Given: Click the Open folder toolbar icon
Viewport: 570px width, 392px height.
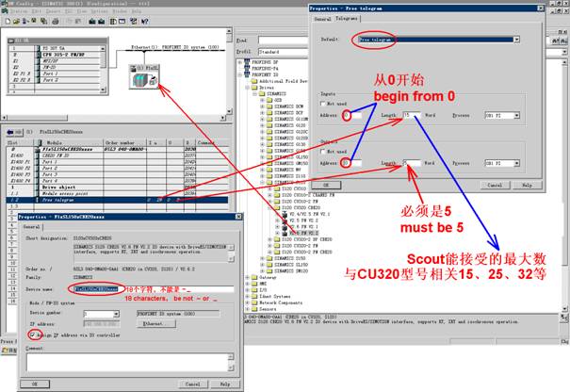Looking at the screenshot, I should click(15, 22).
